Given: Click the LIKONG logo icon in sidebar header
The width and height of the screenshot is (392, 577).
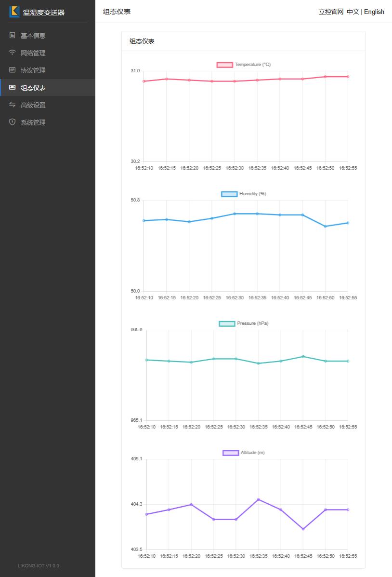Looking at the screenshot, I should click(14, 12).
